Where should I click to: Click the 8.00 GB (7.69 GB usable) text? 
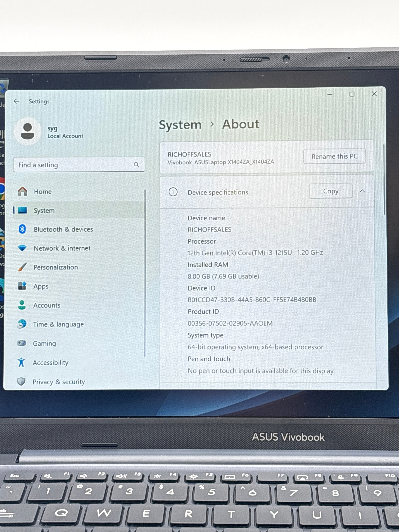pos(223,276)
